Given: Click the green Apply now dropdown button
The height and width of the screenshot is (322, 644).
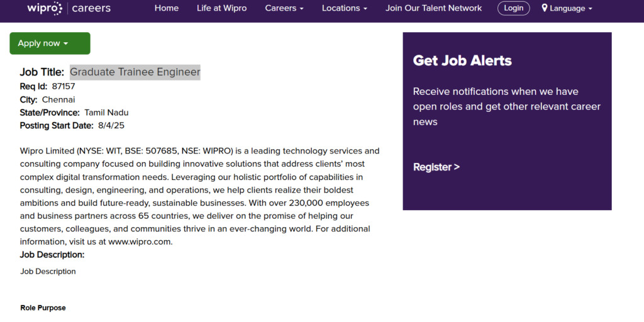Looking at the screenshot, I should click(x=50, y=43).
